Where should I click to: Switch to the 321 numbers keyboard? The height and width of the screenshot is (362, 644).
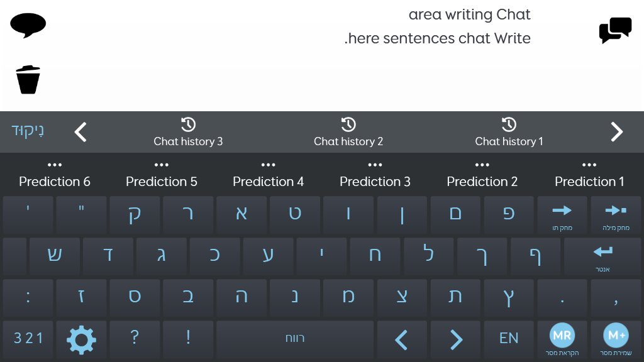point(28,338)
